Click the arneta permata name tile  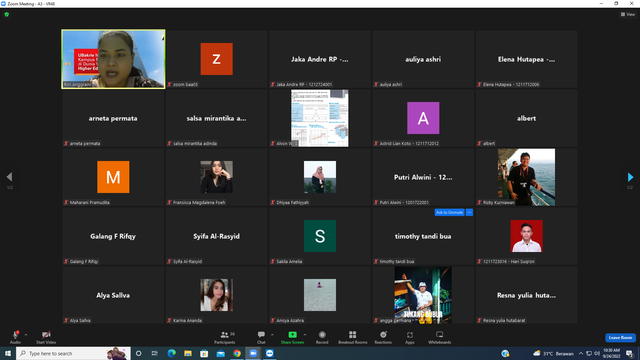click(113, 118)
